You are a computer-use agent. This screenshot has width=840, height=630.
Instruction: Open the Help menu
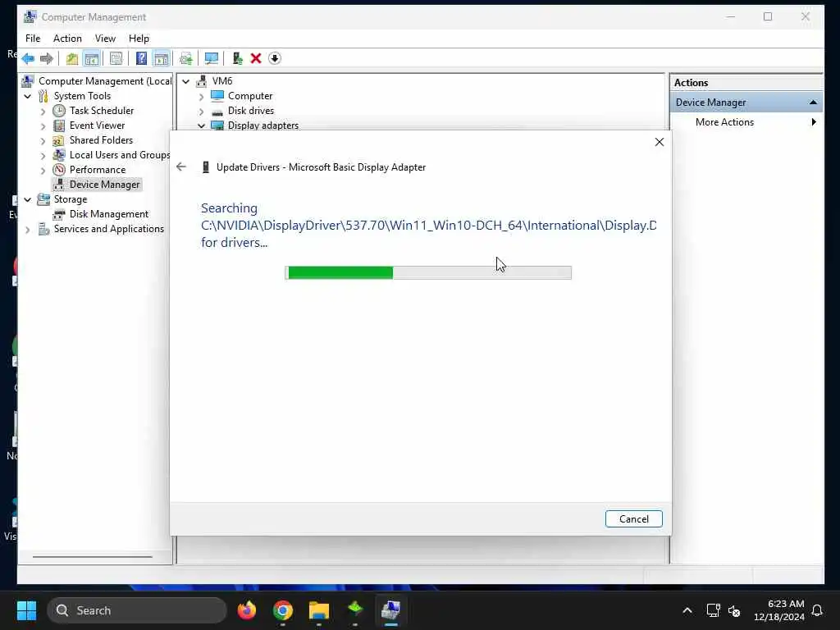click(139, 39)
